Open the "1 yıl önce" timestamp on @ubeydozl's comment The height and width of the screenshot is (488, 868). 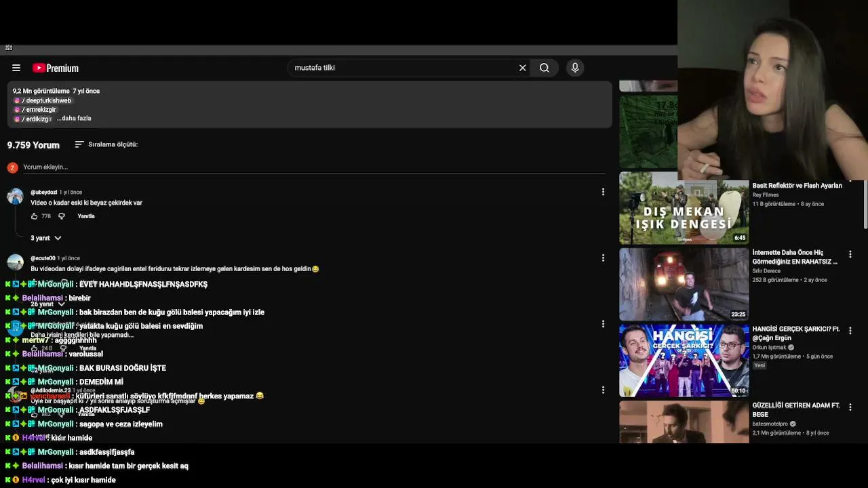(71, 192)
